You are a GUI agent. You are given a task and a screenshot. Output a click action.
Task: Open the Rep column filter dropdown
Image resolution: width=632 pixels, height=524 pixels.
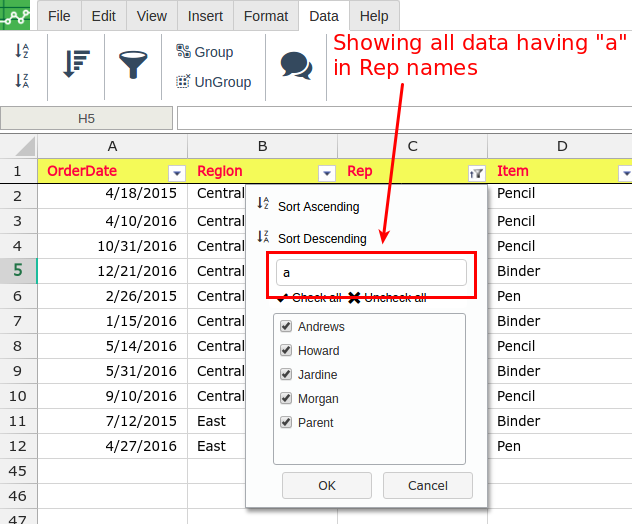(476, 172)
